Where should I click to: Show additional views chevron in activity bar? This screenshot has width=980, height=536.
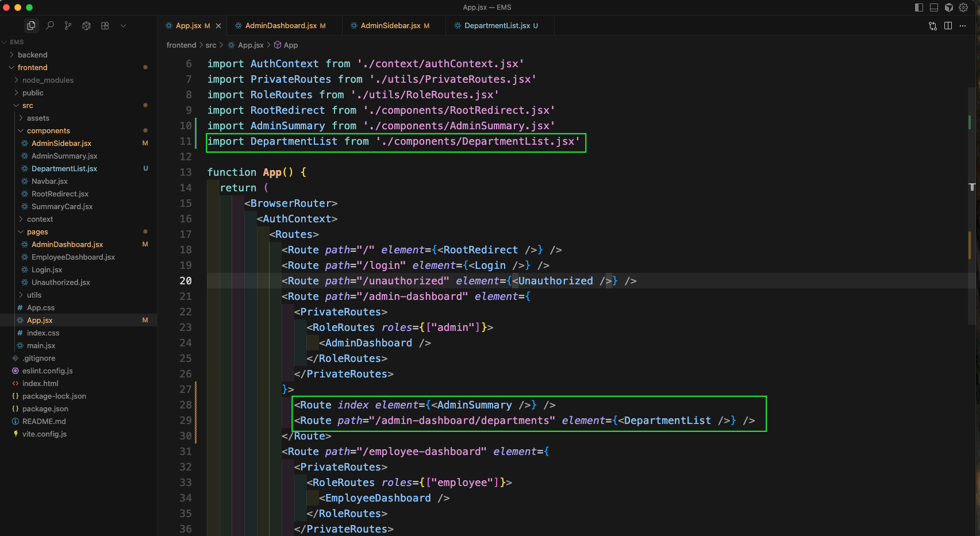[x=123, y=26]
